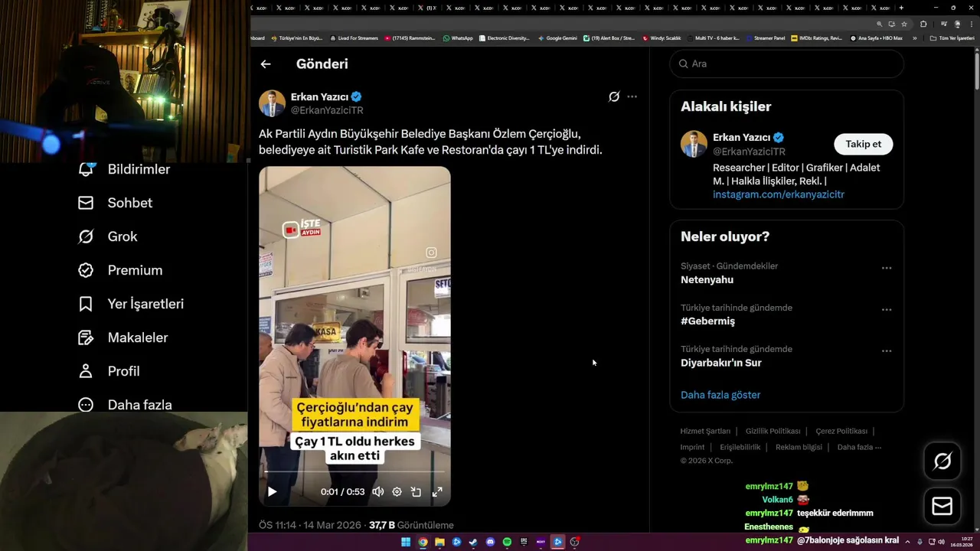This screenshot has height=551, width=980.
Task: Open the #Gebermiş trend
Action: point(707,321)
